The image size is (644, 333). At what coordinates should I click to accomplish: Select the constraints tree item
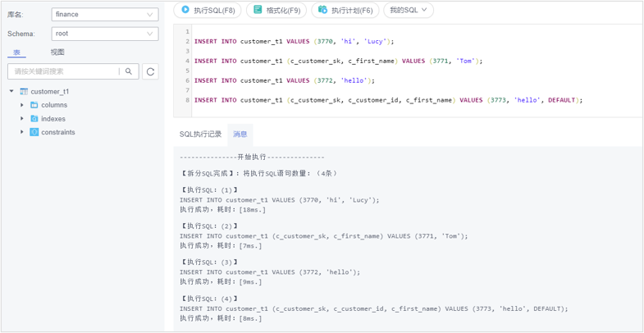58,132
